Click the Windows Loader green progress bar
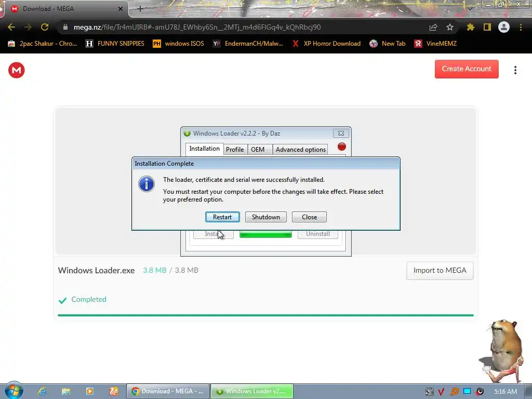Screen dimensions: 532x399 265,234
